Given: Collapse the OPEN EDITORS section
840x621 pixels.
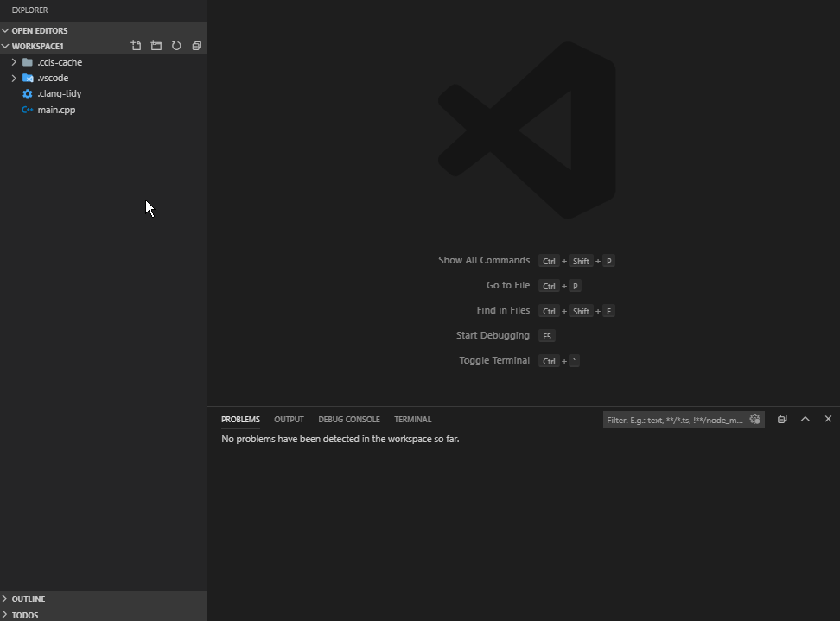Looking at the screenshot, I should [5, 30].
